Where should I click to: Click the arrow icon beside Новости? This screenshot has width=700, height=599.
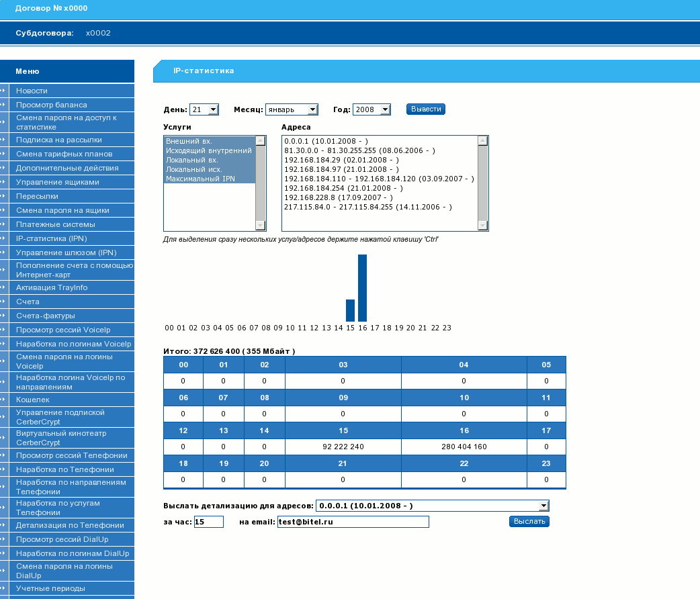pos(3,91)
